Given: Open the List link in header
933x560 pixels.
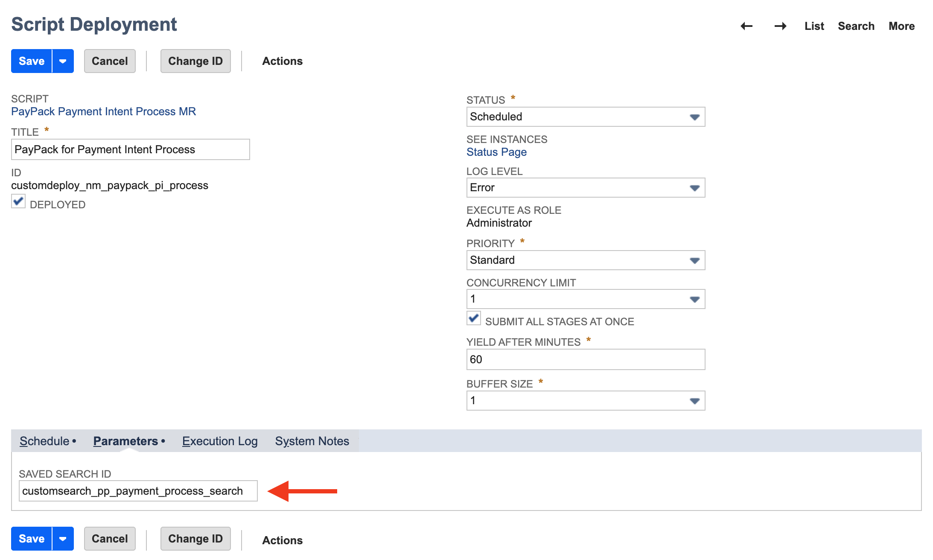Looking at the screenshot, I should pyautogui.click(x=814, y=26).
